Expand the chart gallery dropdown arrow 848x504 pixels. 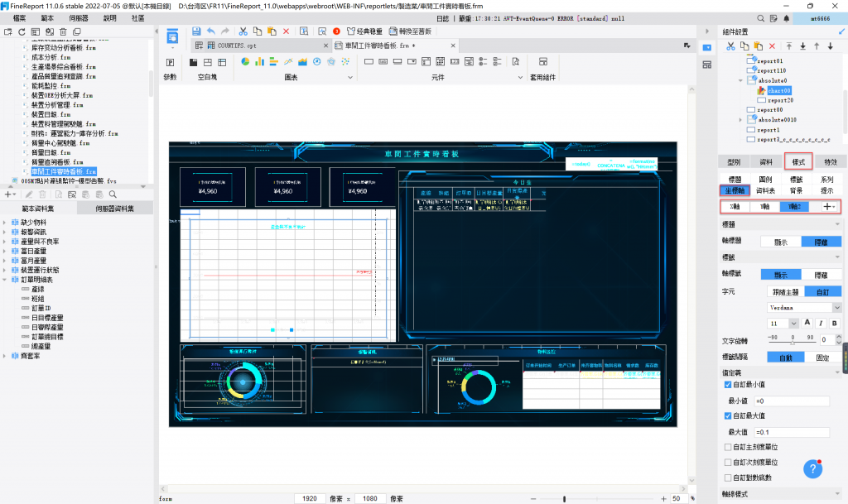350,77
